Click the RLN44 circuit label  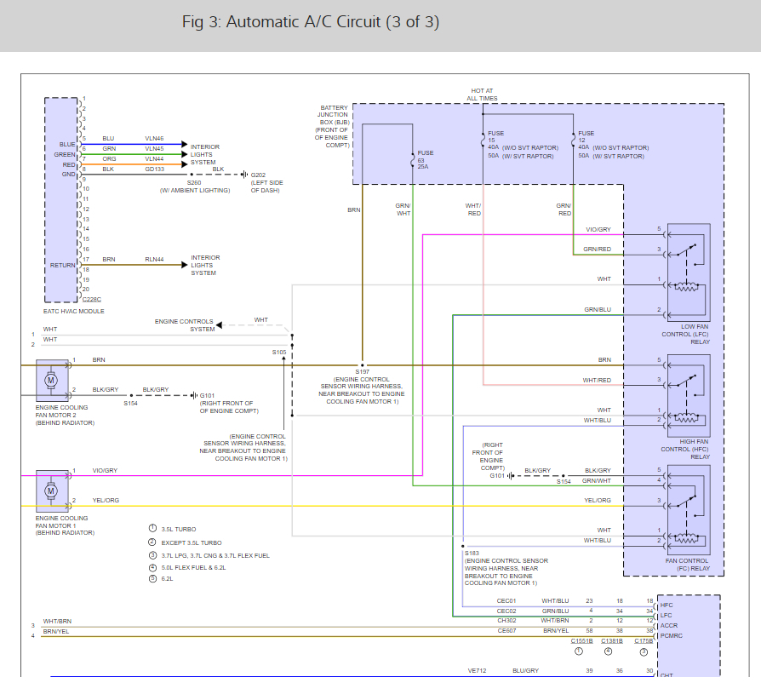coord(154,257)
